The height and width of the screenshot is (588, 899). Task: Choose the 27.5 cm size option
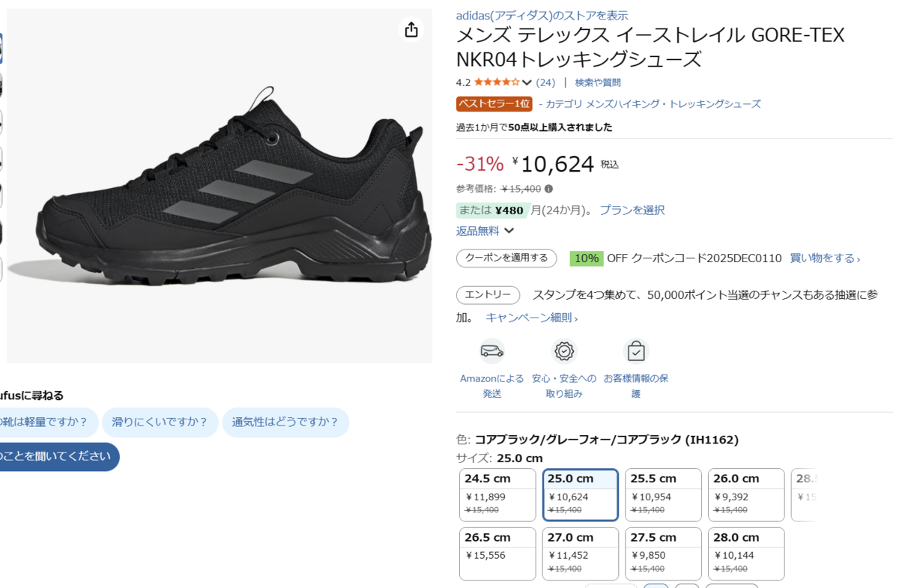point(663,554)
